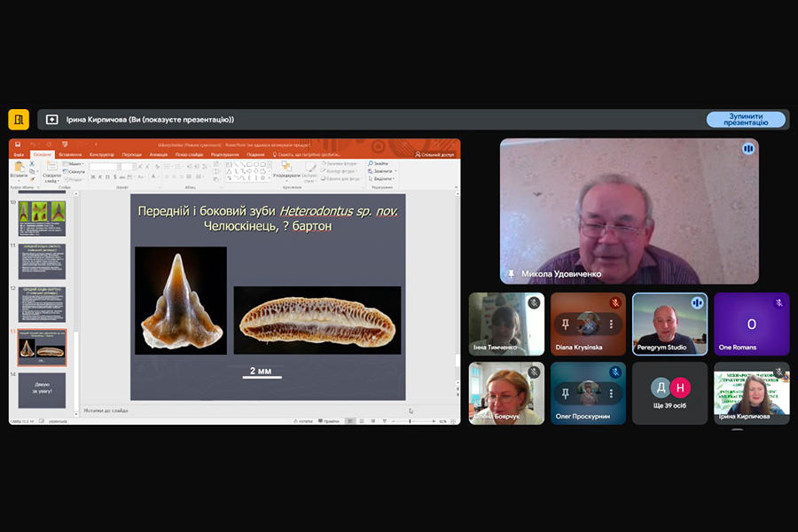This screenshot has height=532, width=798.
Task: Pin Diana Krysinska's video tile
Action: click(x=566, y=324)
